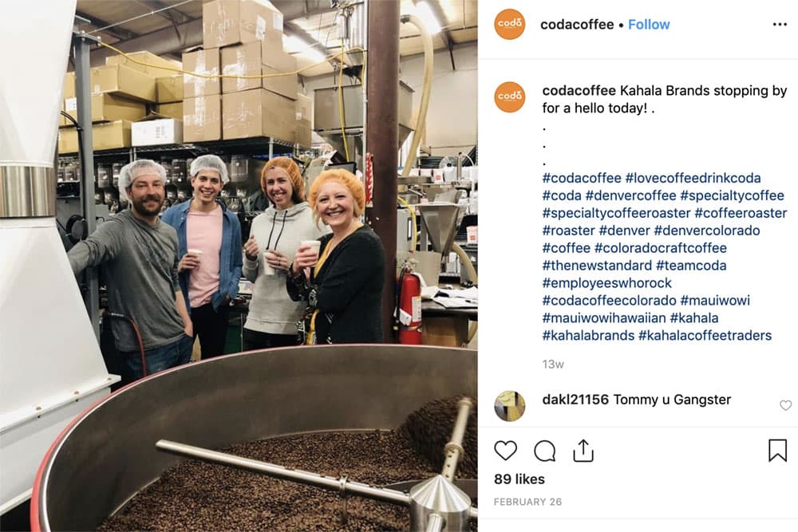
Task: Tap the share arrow icon
Action: [583, 451]
